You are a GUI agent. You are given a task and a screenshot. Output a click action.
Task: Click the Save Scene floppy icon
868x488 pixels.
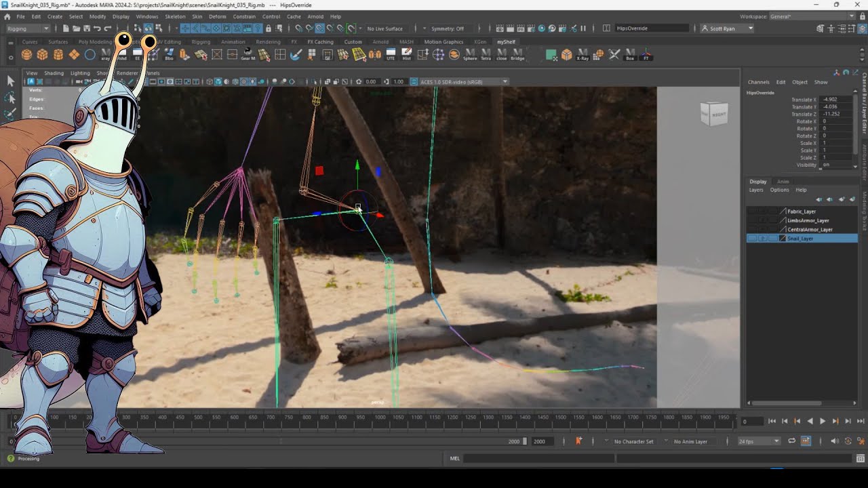pos(87,28)
